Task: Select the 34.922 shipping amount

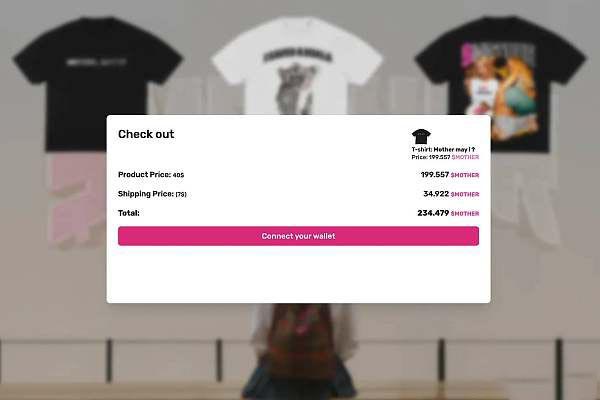Action: [x=436, y=194]
